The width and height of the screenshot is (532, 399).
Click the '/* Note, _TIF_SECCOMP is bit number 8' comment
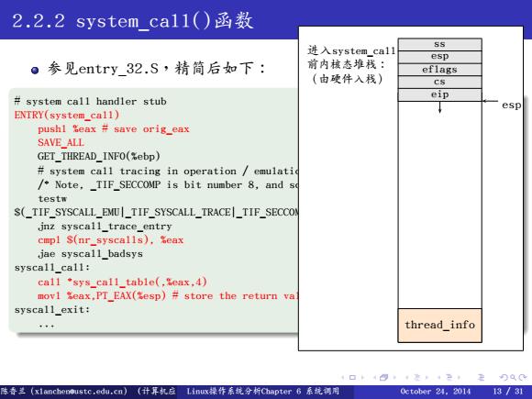click(x=168, y=184)
